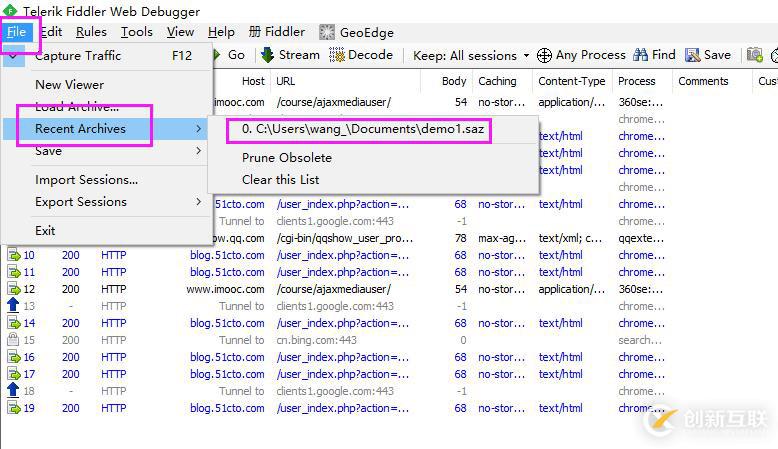Click the Any Process crosshair icon
The height and width of the screenshot is (449, 778).
(x=544, y=56)
